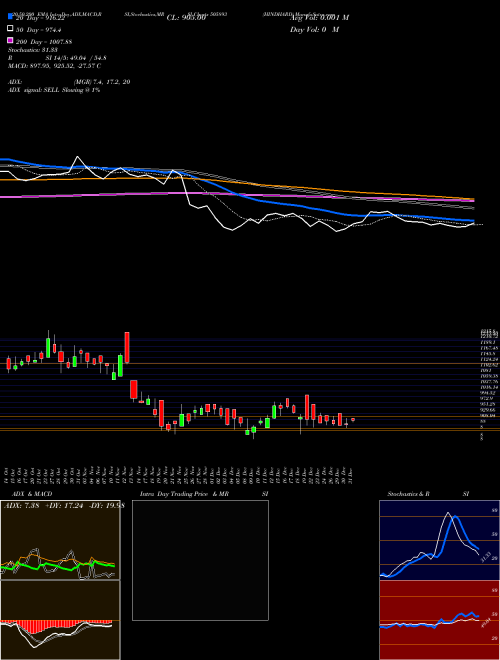Open the red RSI chart panel

[x=439, y=620]
